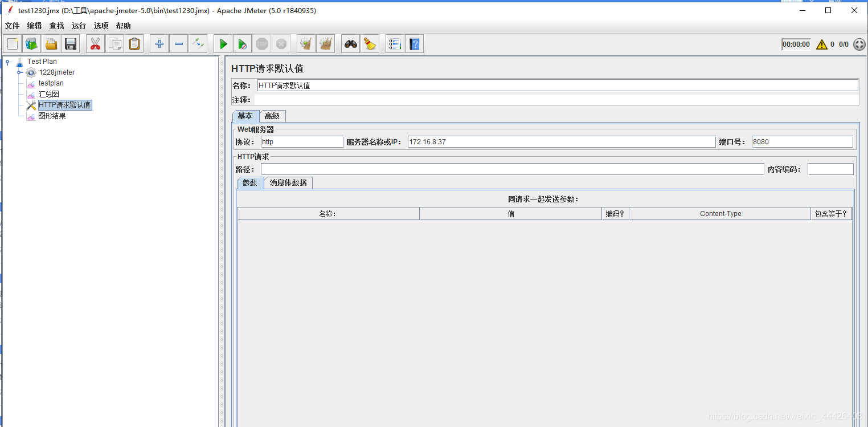Screen dimensions: 868x427
Task: Open the 查找 menu
Action: [56, 26]
